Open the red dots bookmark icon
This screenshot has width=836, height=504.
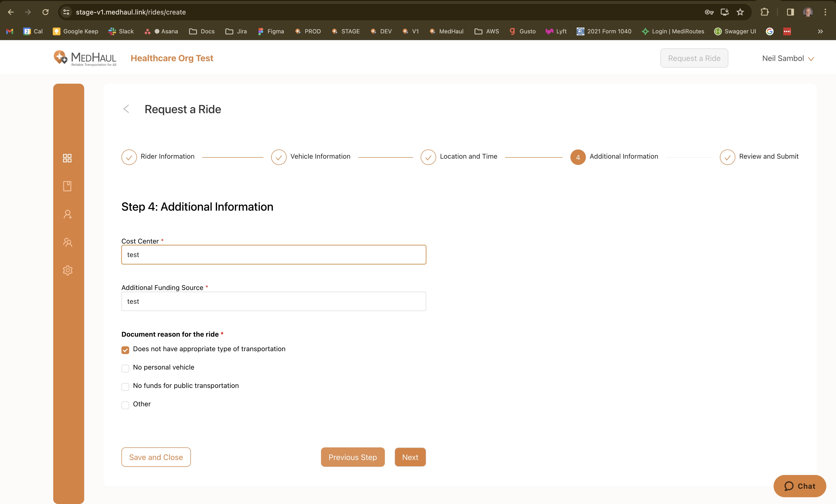(787, 31)
